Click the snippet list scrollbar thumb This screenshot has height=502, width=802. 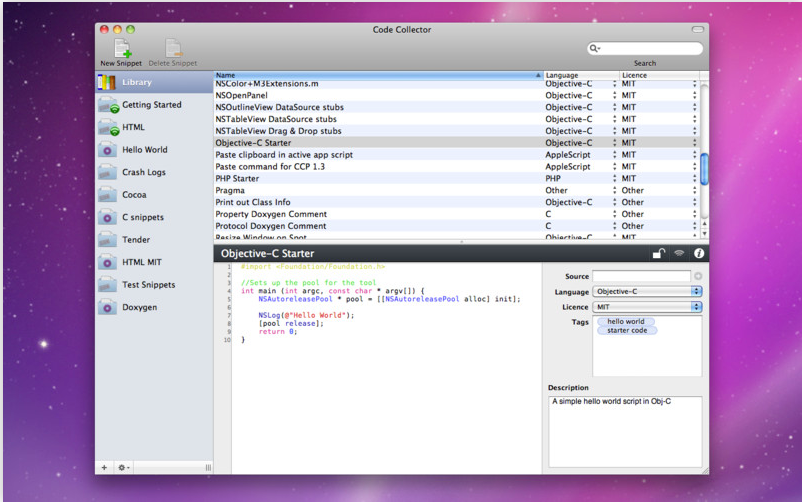pyautogui.click(x=704, y=169)
